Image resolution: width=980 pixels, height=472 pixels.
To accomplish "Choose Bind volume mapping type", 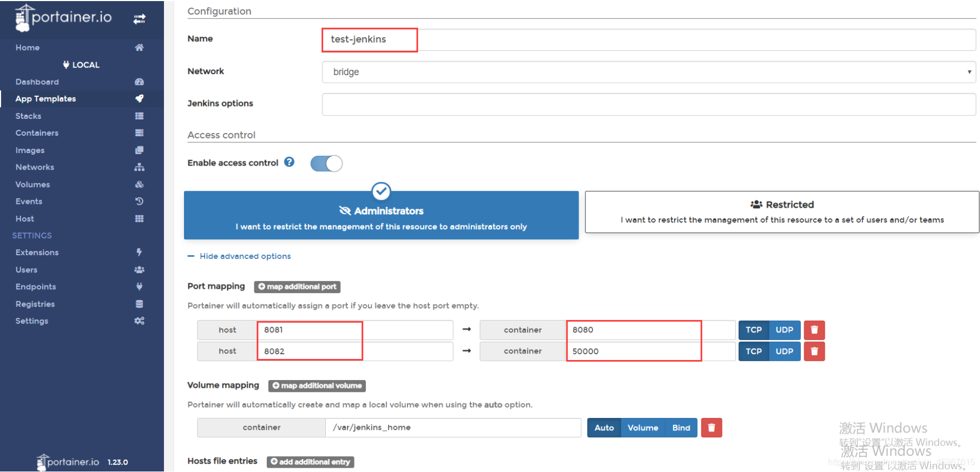I will pos(681,428).
